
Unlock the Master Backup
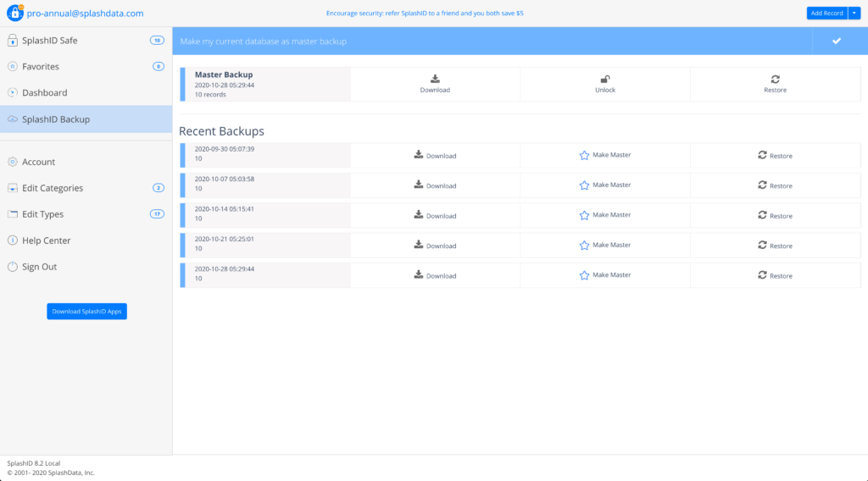[604, 84]
